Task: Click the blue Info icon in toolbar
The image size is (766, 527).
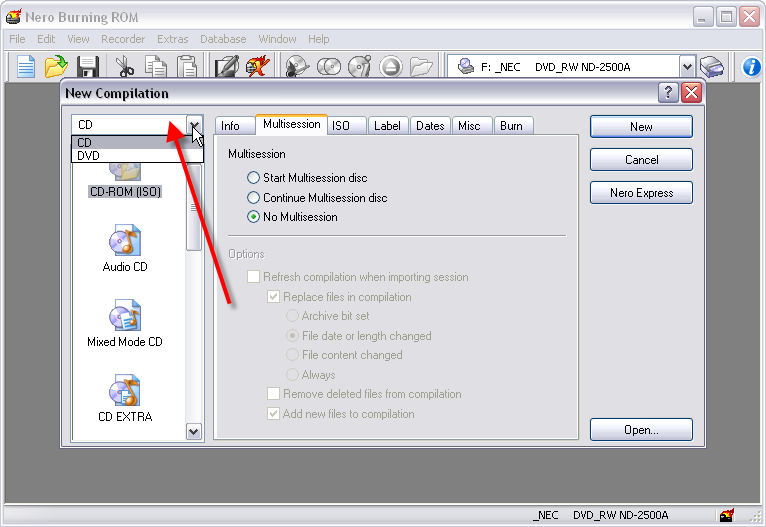Action: (751, 67)
